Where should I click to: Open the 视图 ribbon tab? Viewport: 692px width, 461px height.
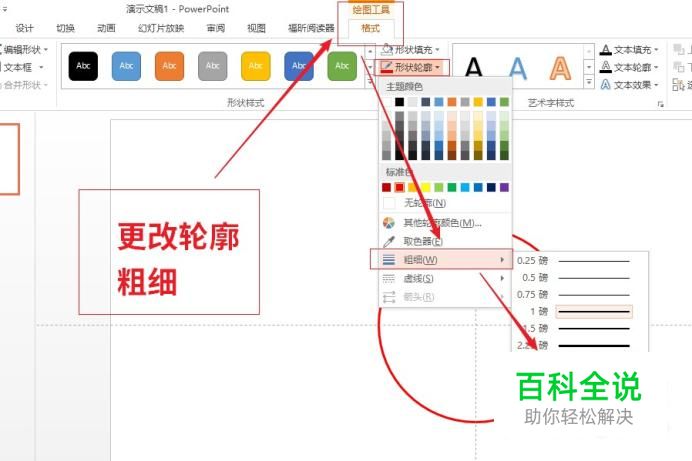pos(256,28)
